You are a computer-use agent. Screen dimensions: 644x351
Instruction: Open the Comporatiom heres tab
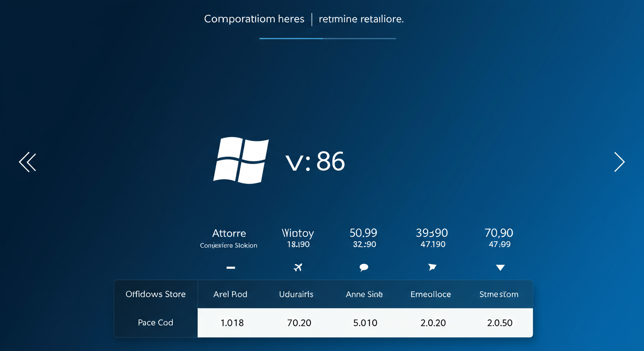point(254,19)
